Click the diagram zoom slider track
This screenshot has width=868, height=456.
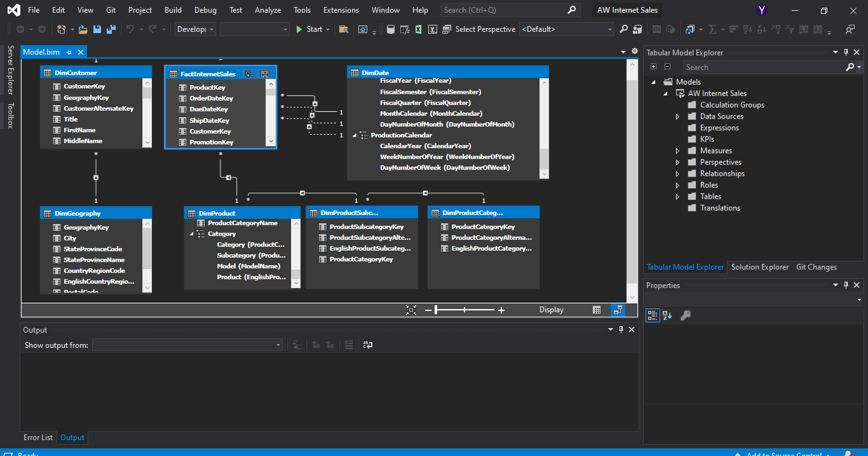[x=465, y=310]
